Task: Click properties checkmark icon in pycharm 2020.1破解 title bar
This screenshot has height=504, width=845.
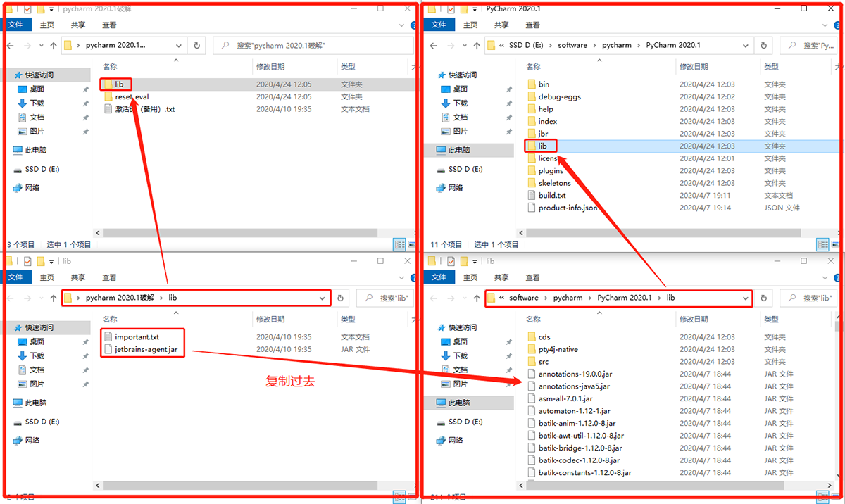Action: [x=27, y=8]
